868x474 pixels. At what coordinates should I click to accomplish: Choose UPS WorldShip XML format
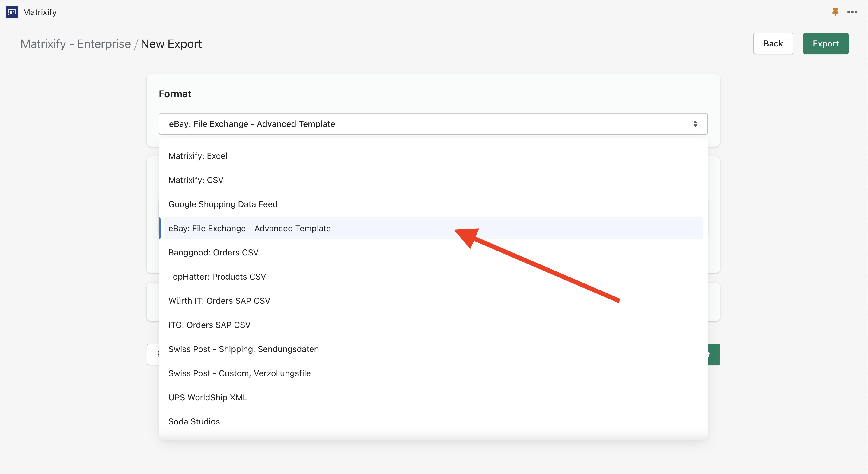coord(208,397)
